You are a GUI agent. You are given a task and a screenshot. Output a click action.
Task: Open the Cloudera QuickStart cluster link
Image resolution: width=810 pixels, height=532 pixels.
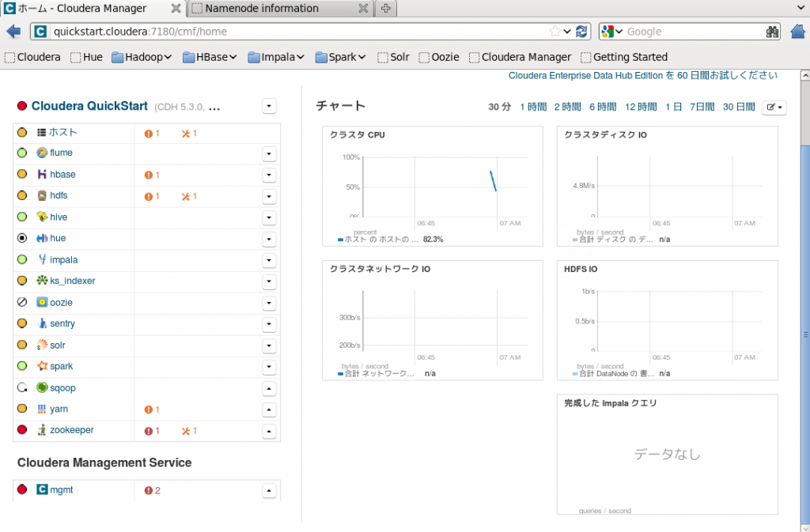[x=89, y=106]
